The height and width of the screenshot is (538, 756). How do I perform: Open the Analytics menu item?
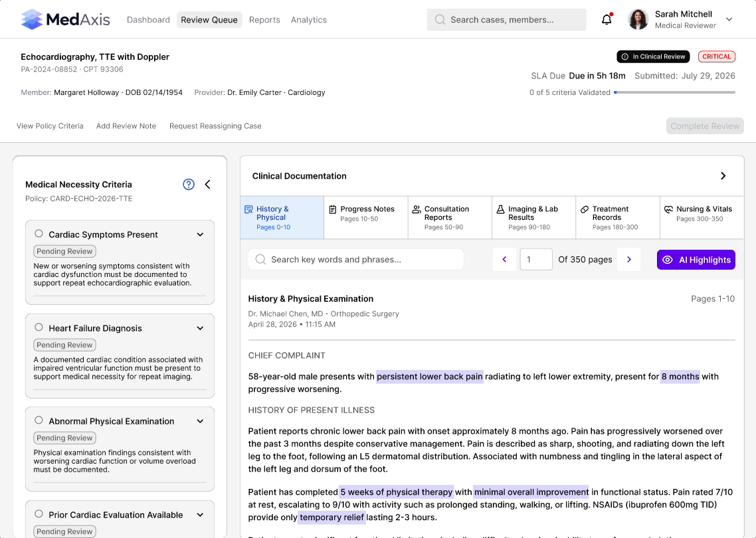308,20
